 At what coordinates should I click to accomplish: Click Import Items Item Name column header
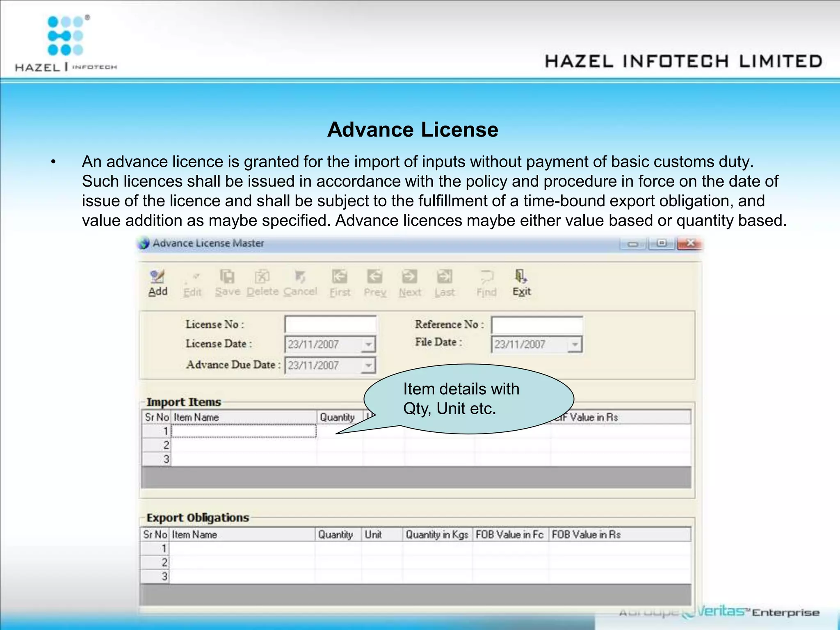244,417
